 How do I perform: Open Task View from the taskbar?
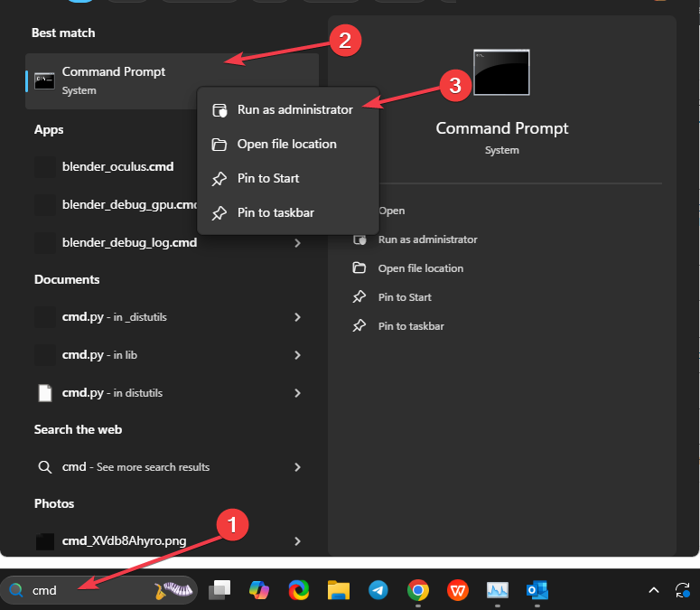(x=219, y=590)
